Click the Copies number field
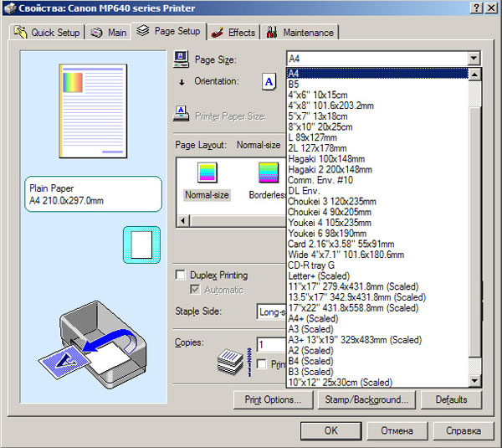 point(271,345)
